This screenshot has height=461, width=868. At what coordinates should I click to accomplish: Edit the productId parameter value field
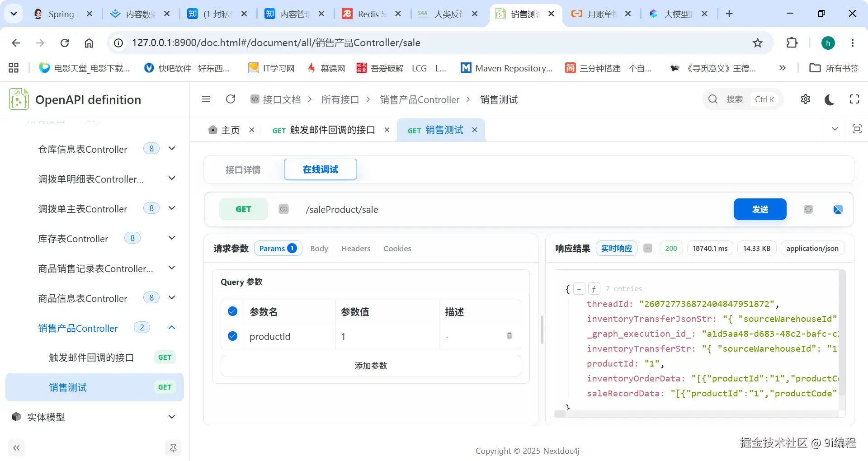(x=387, y=336)
